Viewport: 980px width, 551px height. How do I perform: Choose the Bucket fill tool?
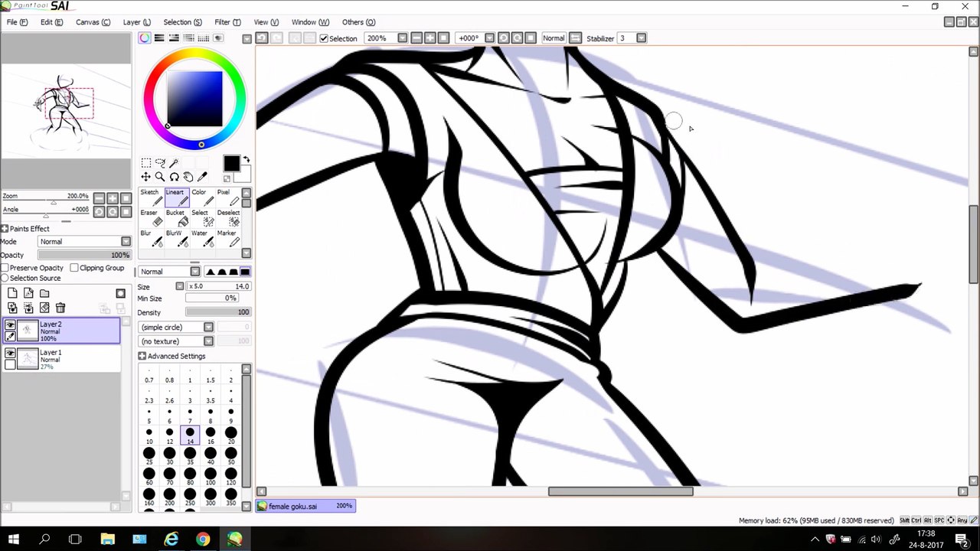(175, 217)
